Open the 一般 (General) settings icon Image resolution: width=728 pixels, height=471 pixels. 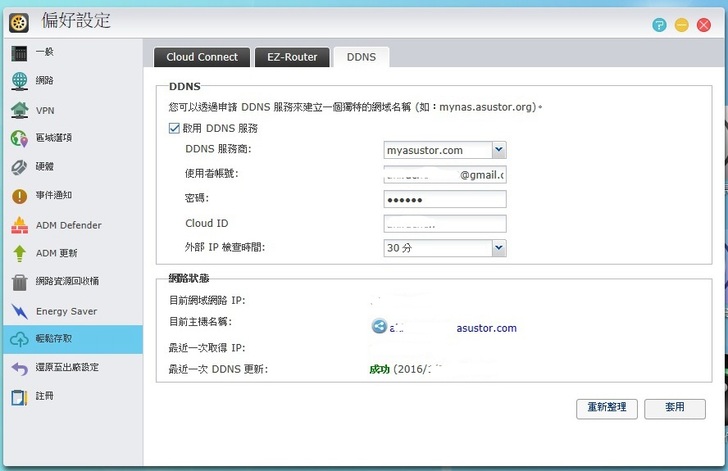(x=19, y=53)
